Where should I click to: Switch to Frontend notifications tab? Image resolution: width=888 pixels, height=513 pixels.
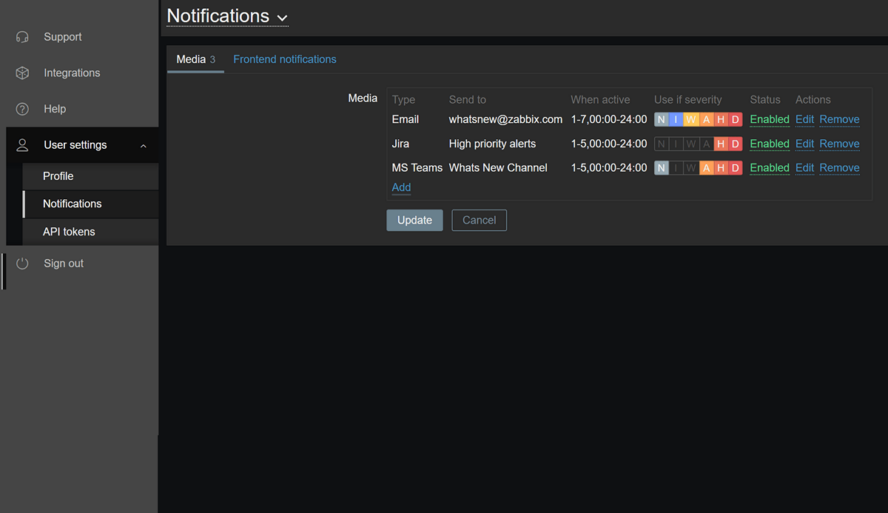[284, 60]
